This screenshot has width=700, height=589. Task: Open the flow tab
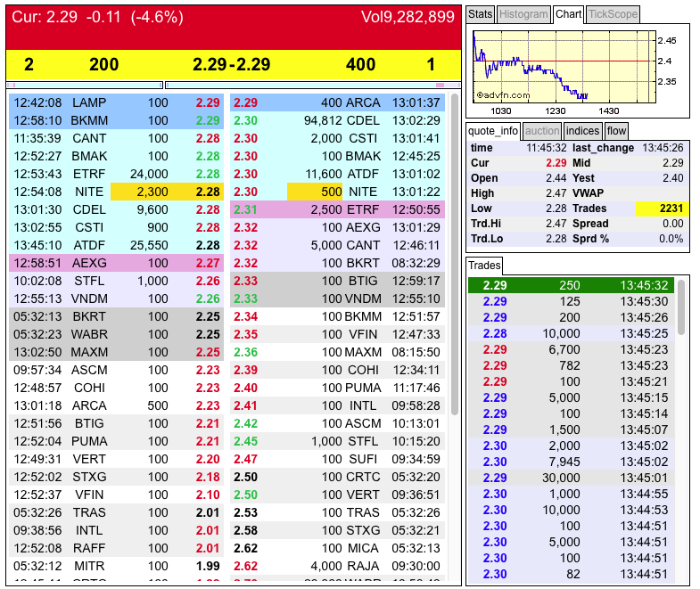pos(616,131)
